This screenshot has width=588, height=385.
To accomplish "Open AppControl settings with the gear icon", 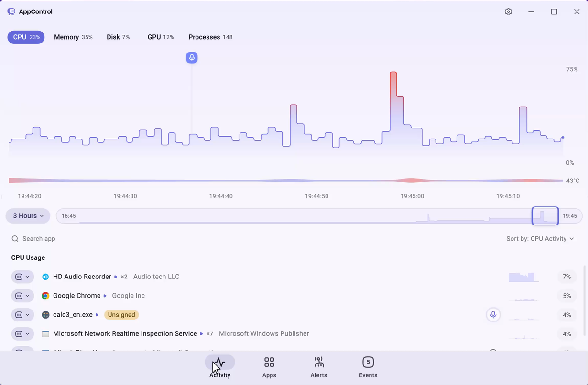I will (x=509, y=11).
